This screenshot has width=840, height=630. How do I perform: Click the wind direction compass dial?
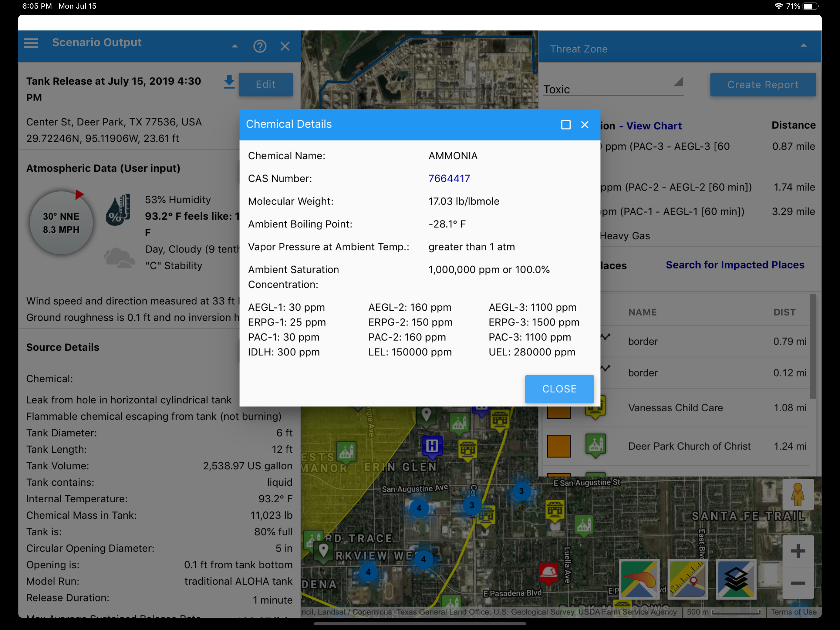[x=61, y=223]
